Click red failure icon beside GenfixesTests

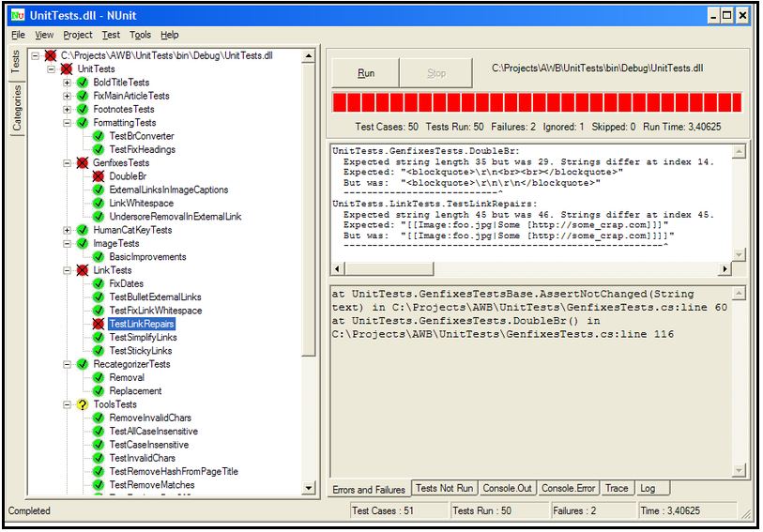click(x=83, y=163)
